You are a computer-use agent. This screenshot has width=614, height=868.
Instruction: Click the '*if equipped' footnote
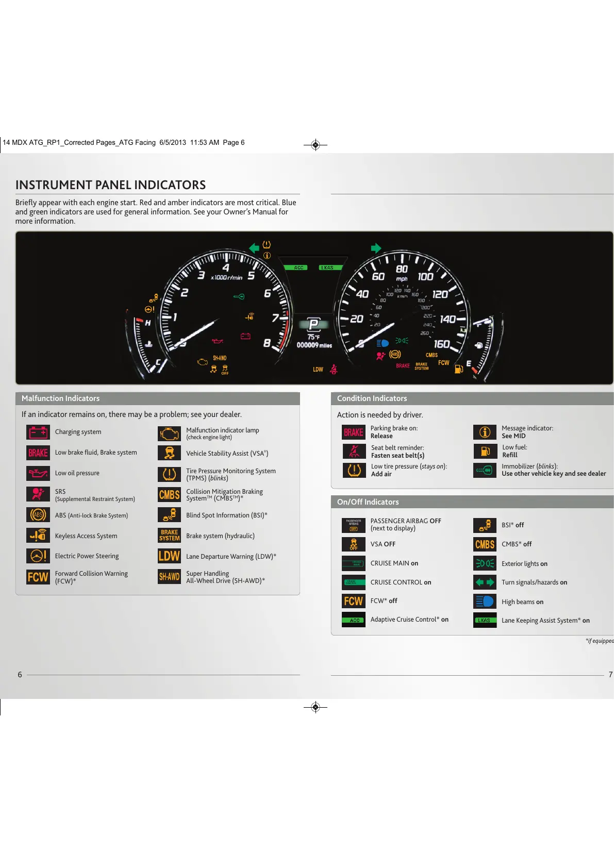click(600, 641)
